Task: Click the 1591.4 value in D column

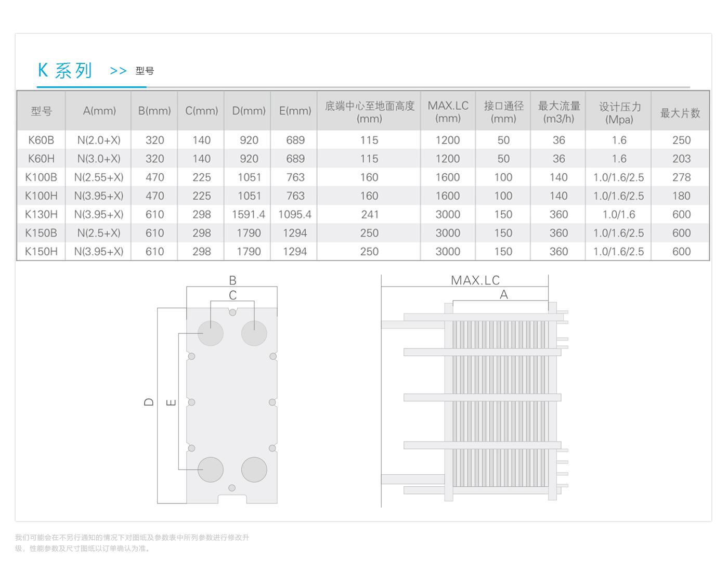Action: (249, 214)
